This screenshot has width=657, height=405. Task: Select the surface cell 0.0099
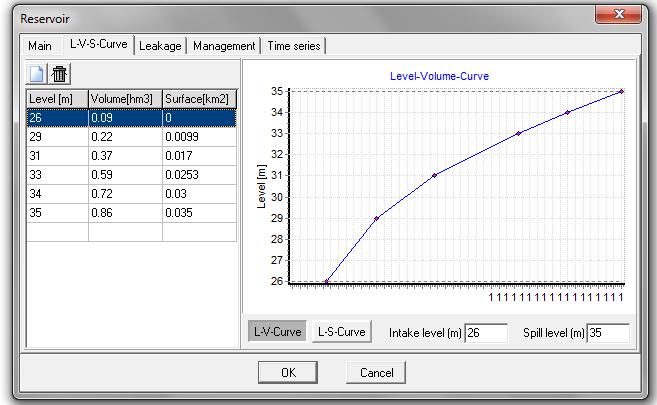click(x=199, y=137)
